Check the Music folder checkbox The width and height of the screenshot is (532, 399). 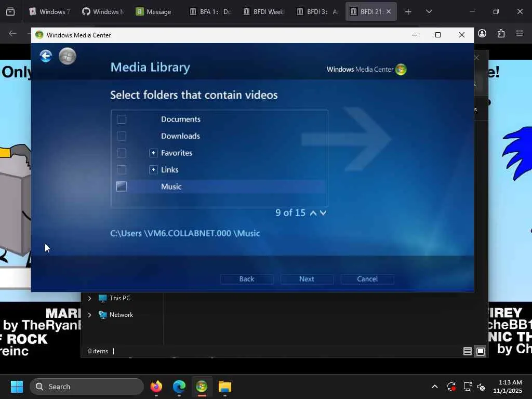122,187
